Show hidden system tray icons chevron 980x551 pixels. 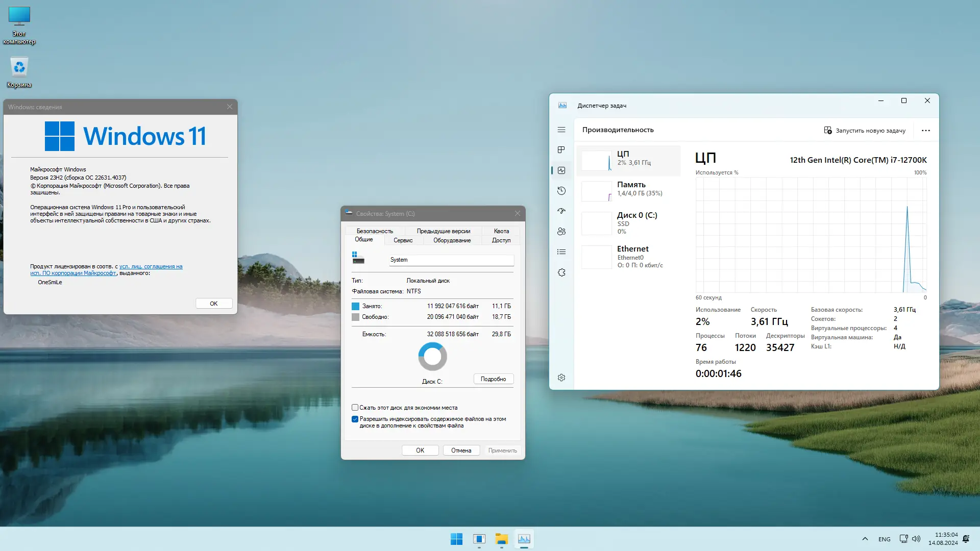[865, 539]
